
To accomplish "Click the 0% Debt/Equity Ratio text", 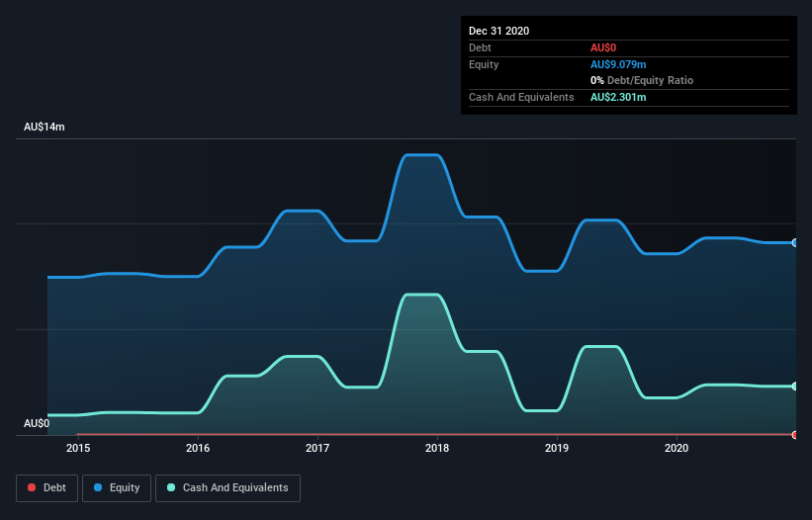I will (642, 80).
